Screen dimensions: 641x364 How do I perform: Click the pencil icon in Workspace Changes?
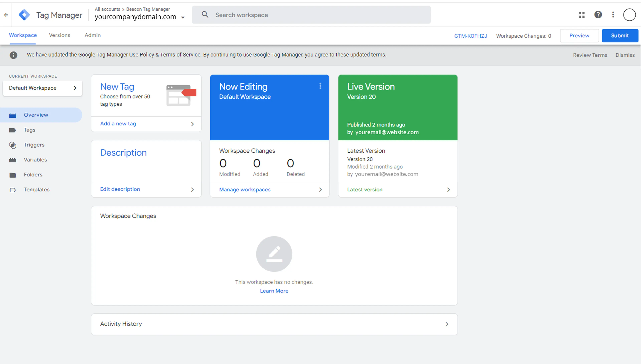(x=274, y=254)
